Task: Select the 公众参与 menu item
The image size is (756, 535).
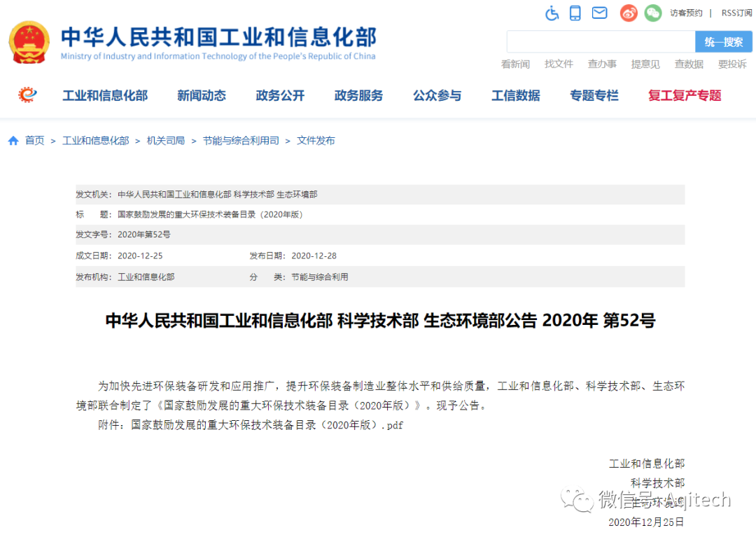Action: pos(437,96)
